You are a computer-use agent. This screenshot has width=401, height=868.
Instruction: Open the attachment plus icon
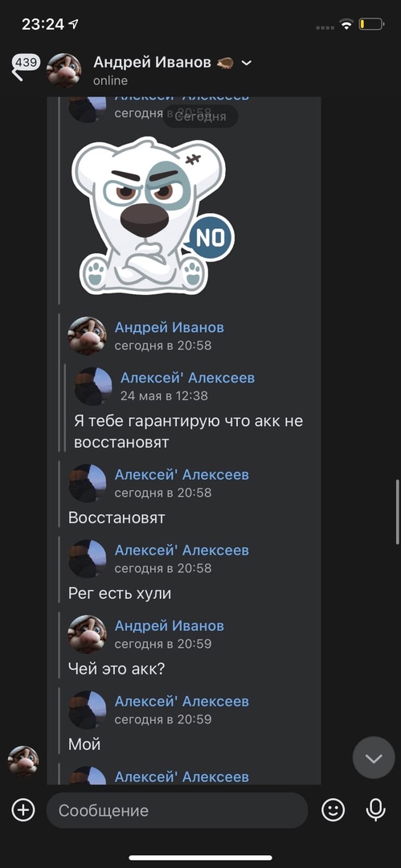[23, 810]
